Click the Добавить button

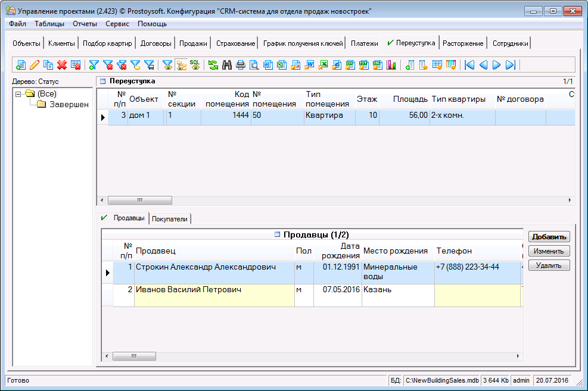pyautogui.click(x=549, y=237)
